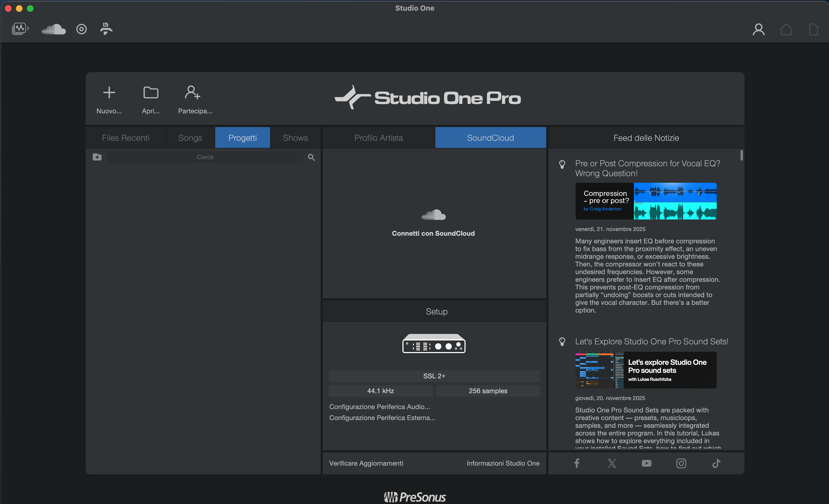
Task: Click the SoundCloud cloud icon in the toolbar
Action: pos(54,29)
